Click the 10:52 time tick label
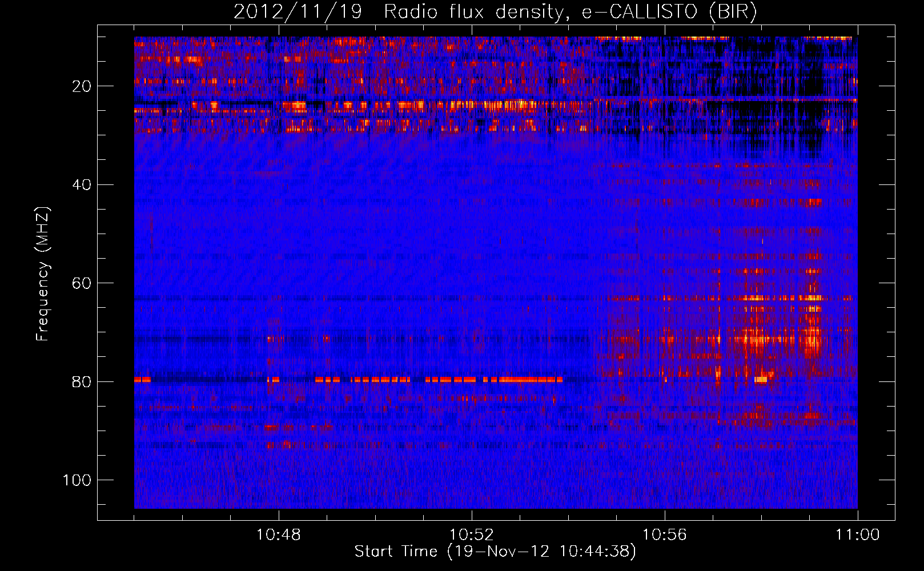This screenshot has height=571, width=924. (472, 535)
